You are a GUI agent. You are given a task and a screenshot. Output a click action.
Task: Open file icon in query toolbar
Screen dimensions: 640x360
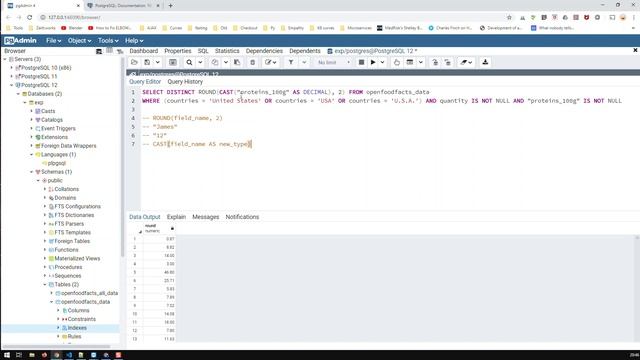click(134, 62)
